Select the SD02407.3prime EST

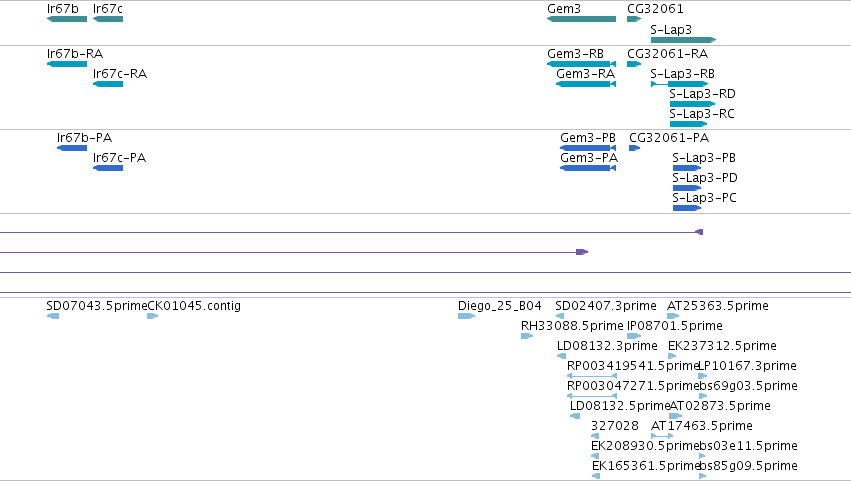click(560, 317)
